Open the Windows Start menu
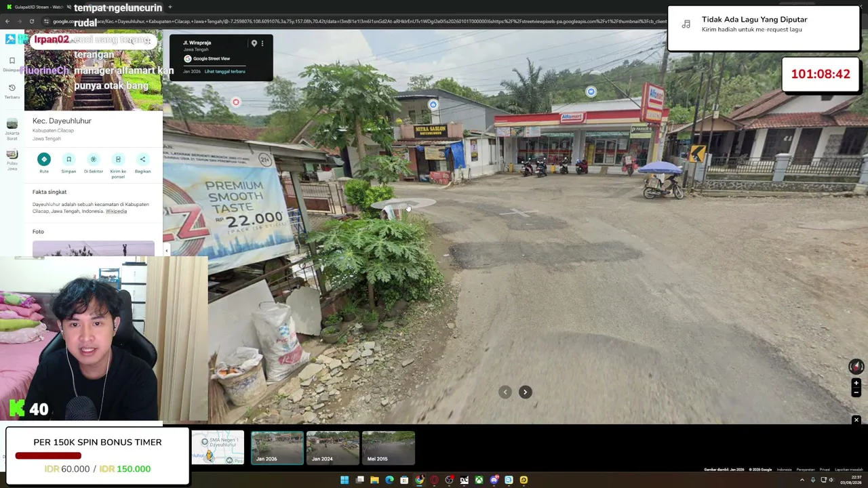The width and height of the screenshot is (868, 488). 344,480
